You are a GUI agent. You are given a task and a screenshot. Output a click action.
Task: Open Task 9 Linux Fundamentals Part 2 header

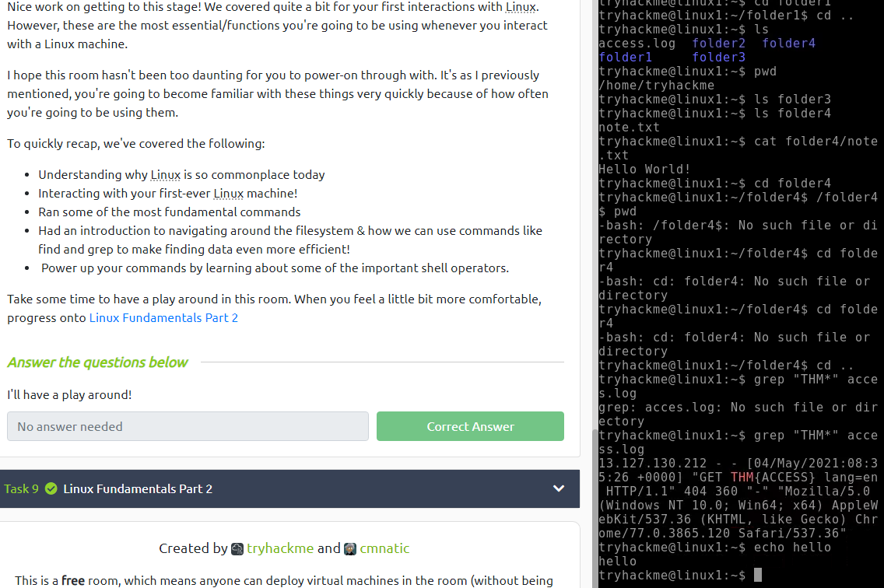coord(289,488)
